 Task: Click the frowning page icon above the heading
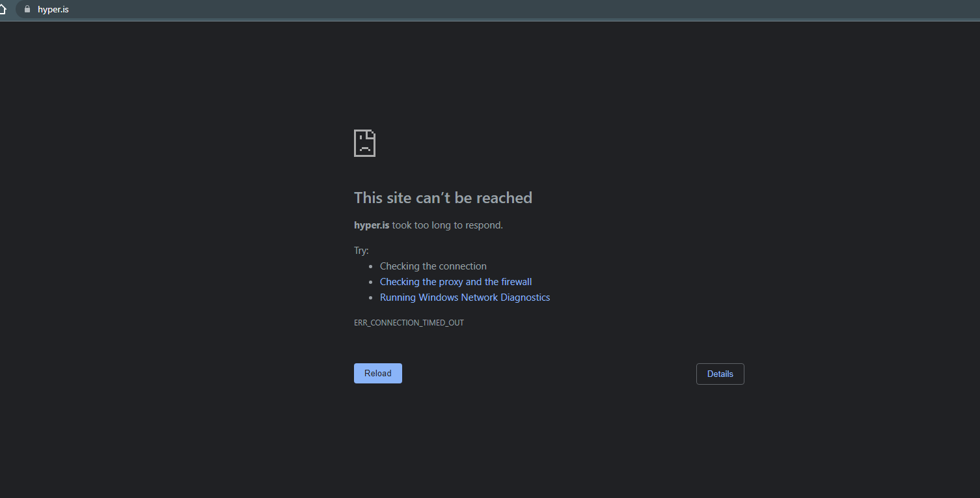tap(364, 143)
